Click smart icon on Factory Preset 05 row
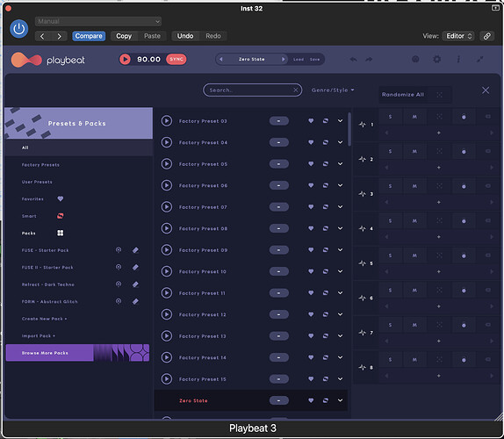This screenshot has height=439, width=504. click(x=326, y=164)
